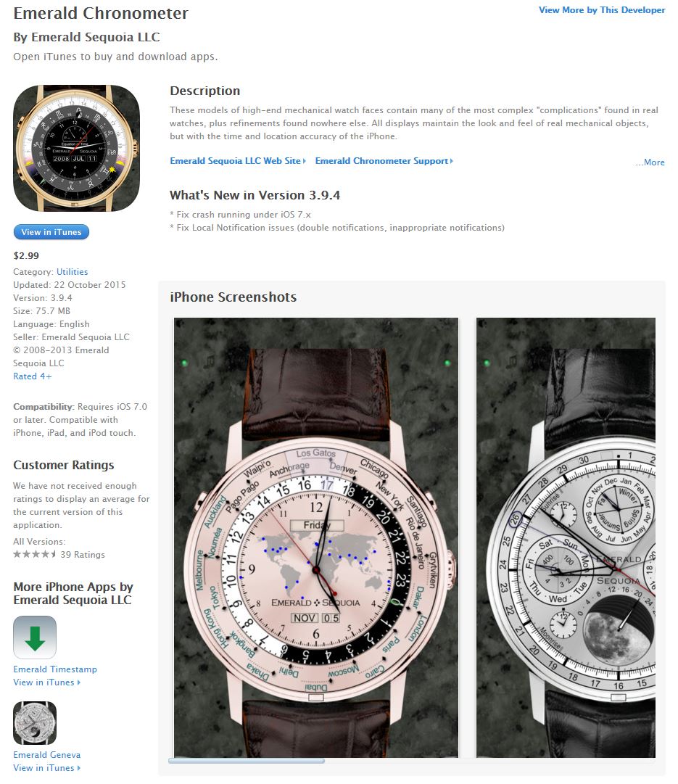The width and height of the screenshot is (678, 784).
Task: Click the arrow after Emerald Chronometer Support
Action: 452,161
